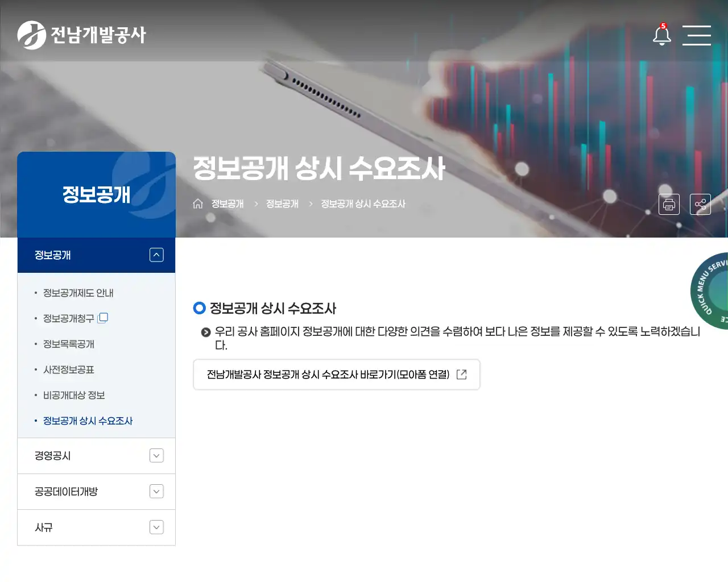Click the new-window icon beside 정보공개청구

click(x=103, y=318)
